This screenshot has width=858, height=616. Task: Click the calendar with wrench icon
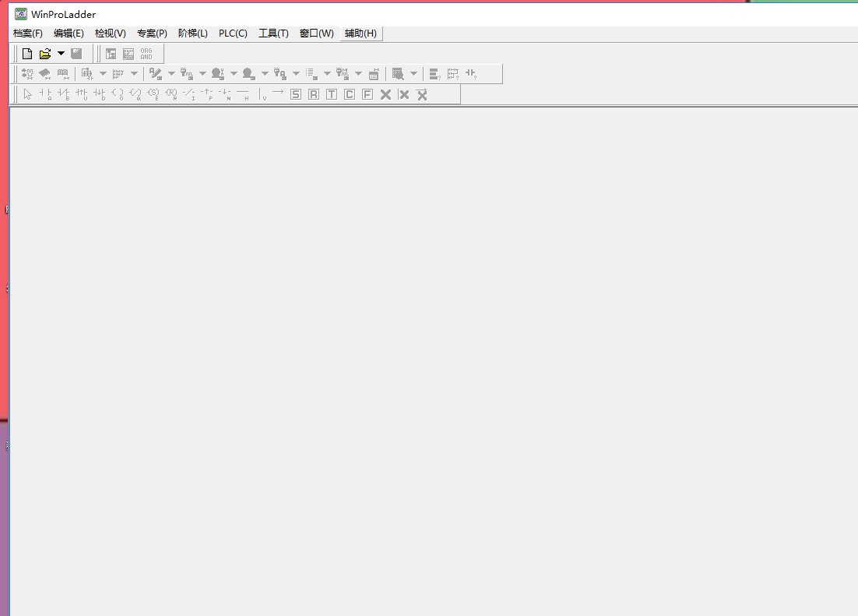(374, 73)
